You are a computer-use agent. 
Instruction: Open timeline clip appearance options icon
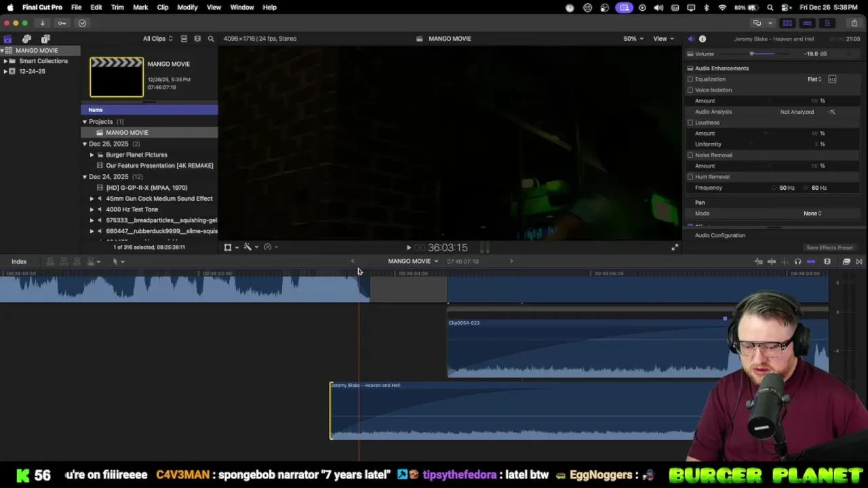827,262
